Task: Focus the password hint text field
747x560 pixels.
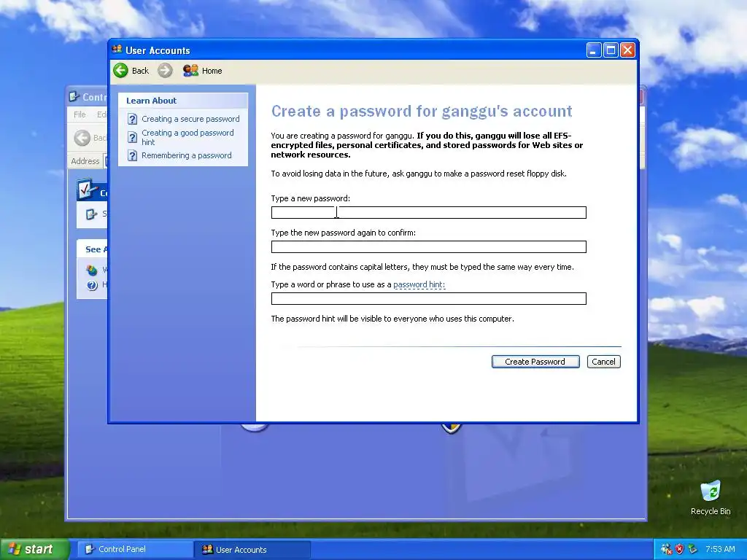Action: point(428,298)
